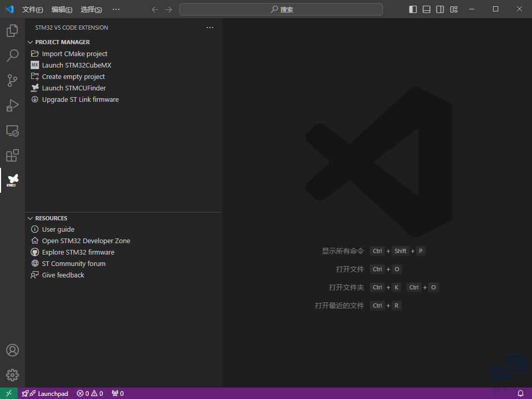Go back with the left arrow
The width and height of the screenshot is (532, 399).
pyautogui.click(x=155, y=9)
